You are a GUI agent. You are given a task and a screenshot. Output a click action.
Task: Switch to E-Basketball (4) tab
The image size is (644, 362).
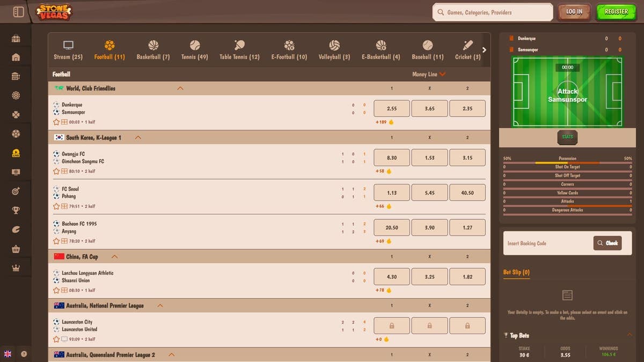pos(381,50)
